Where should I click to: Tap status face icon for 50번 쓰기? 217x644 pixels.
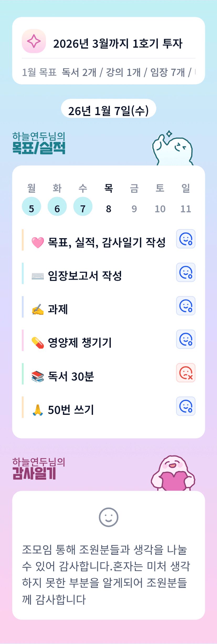click(x=186, y=406)
